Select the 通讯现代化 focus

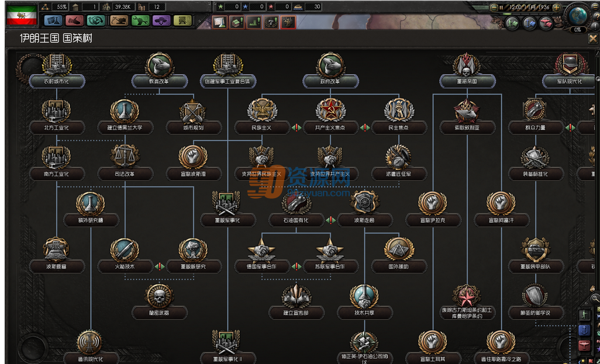(x=91, y=347)
